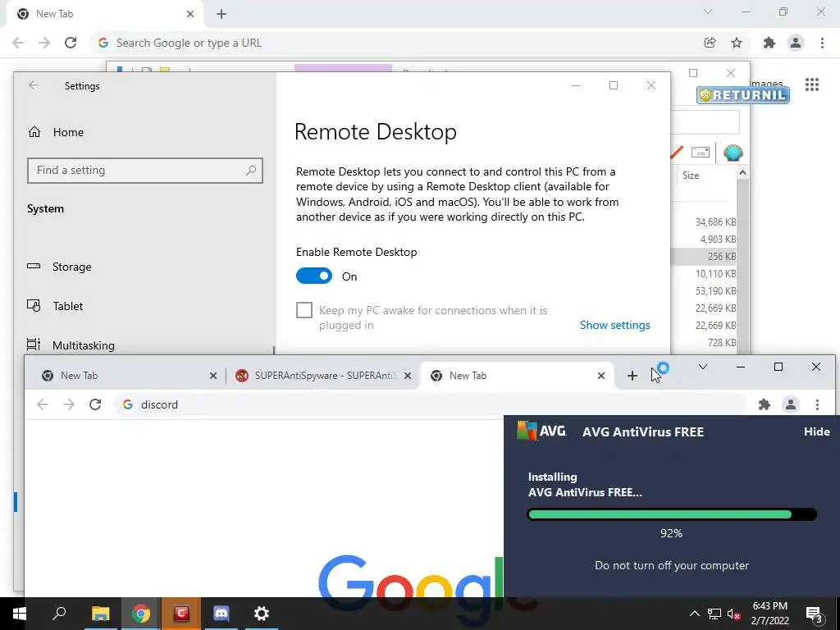Click muted volume icon in system tray
840x630 pixels.
[x=734, y=614]
